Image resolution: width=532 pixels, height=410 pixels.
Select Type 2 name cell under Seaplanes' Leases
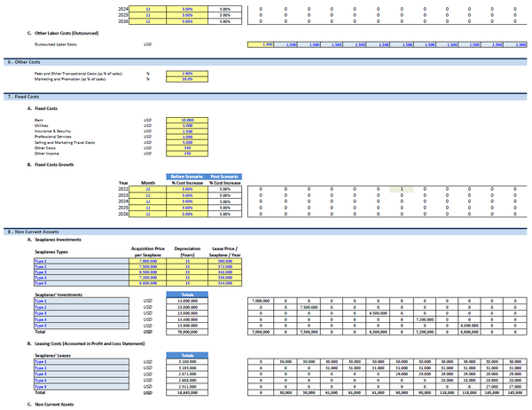(82, 368)
